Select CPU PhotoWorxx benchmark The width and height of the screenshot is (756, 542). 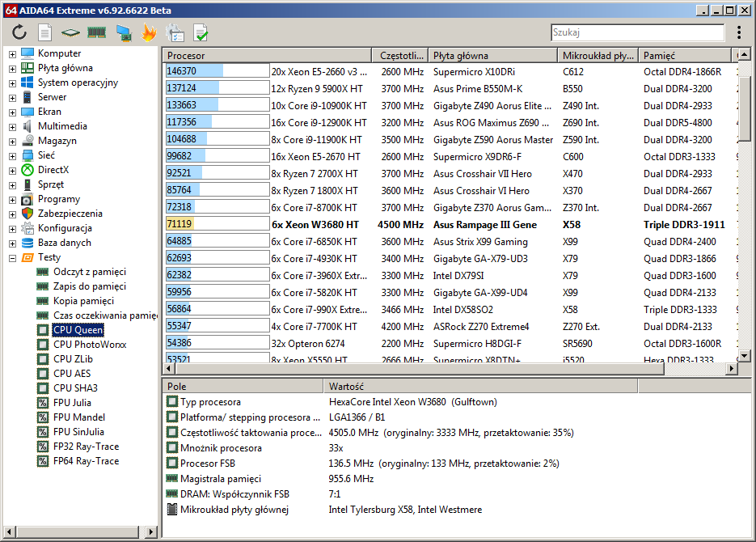coord(89,345)
